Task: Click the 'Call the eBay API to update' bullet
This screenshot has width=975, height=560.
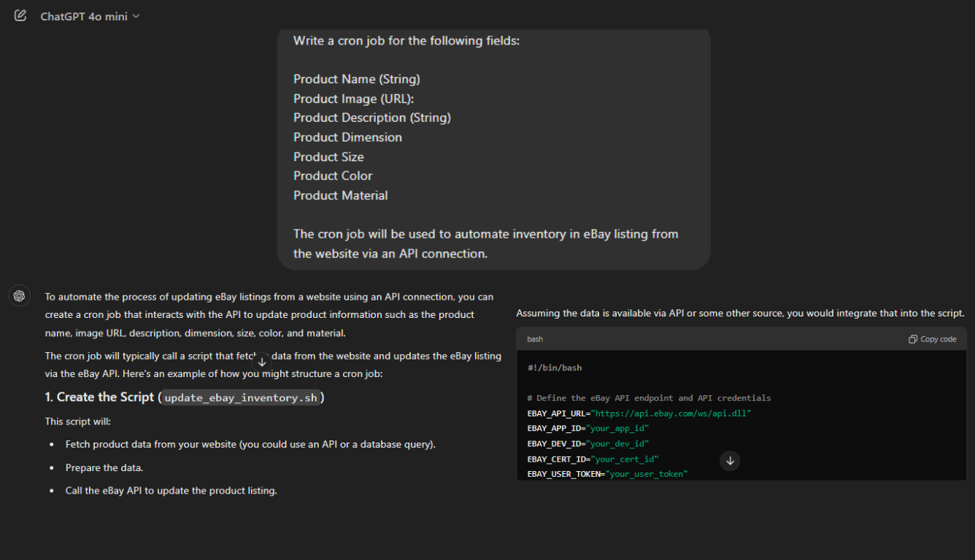Action: tap(171, 491)
